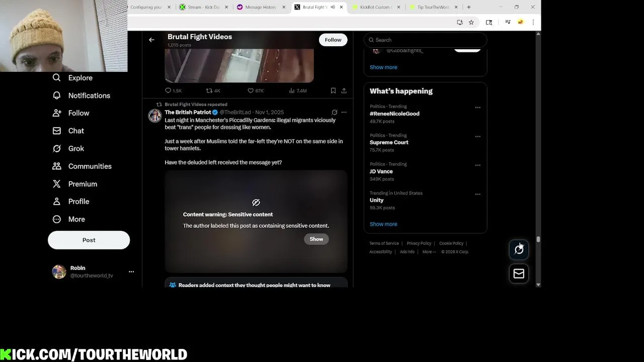Click The British Patriot avatar
644x362 pixels.
154,116
